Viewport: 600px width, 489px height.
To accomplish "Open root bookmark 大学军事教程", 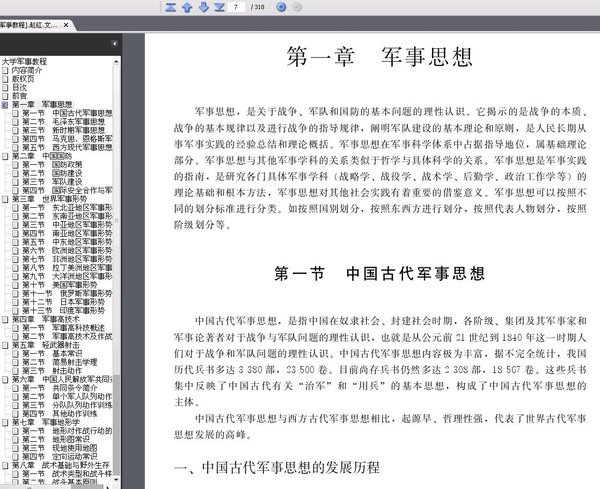I will 24,62.
